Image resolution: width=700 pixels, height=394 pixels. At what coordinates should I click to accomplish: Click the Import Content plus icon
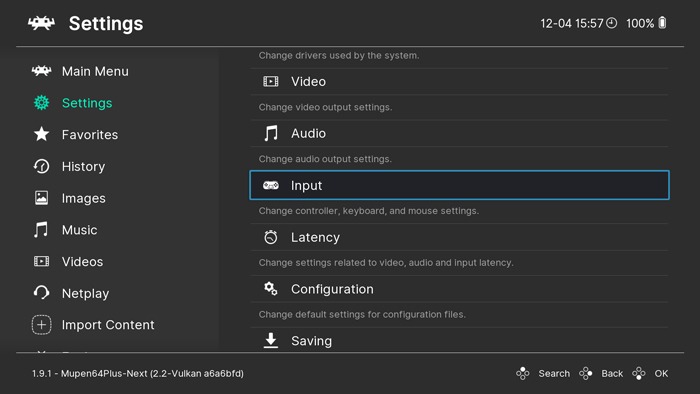tap(42, 324)
